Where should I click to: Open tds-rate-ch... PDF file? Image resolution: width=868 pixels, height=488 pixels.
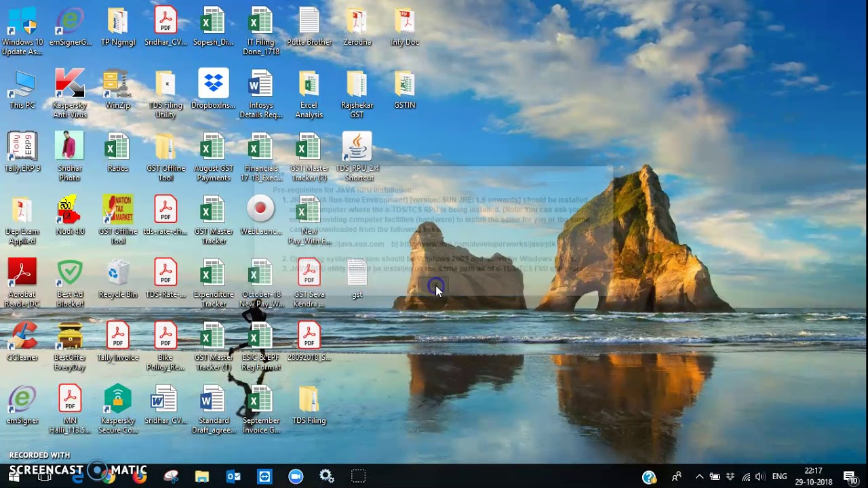165,215
